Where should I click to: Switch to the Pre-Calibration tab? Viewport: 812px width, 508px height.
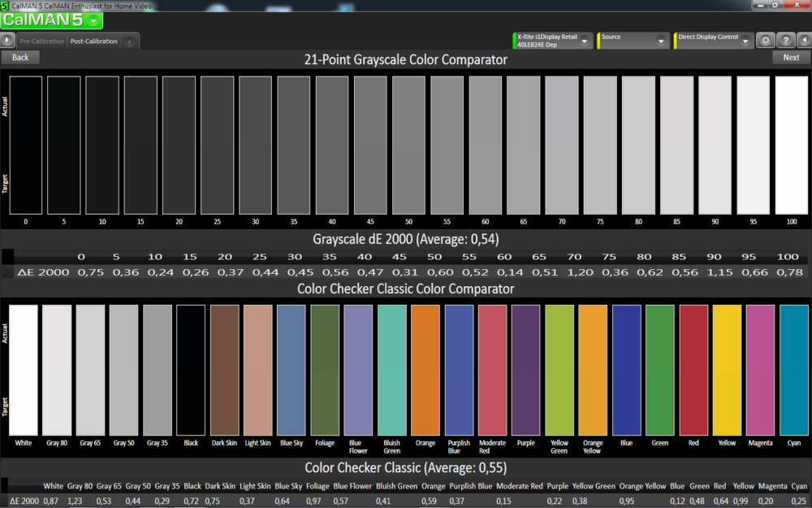[x=42, y=41]
